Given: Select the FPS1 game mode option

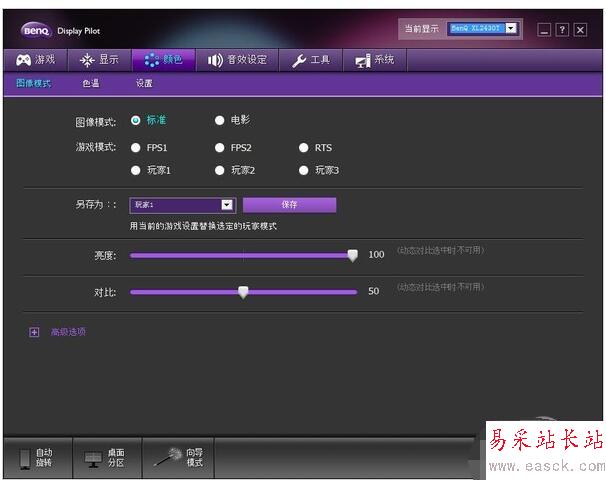Looking at the screenshot, I should pyautogui.click(x=136, y=148).
